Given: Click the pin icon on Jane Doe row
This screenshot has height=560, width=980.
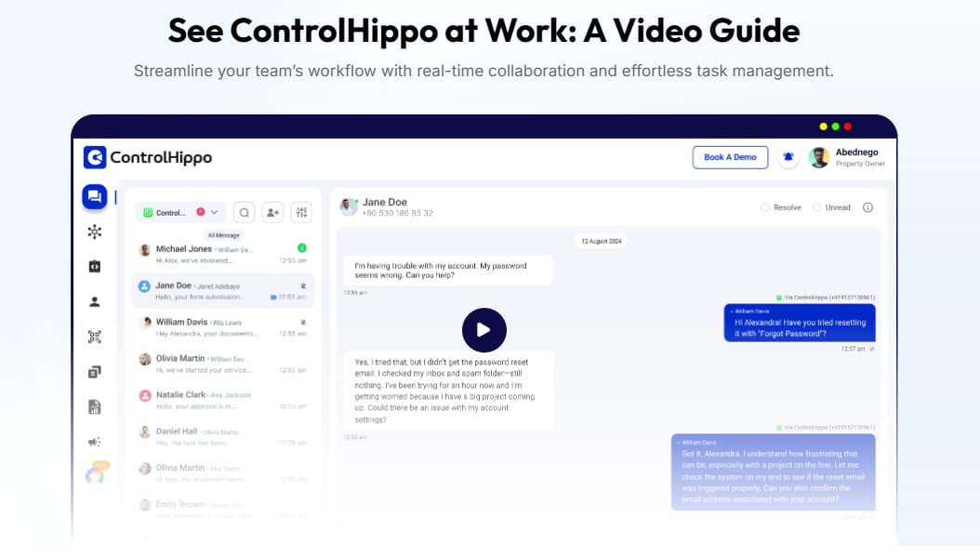Looking at the screenshot, I should tap(303, 287).
